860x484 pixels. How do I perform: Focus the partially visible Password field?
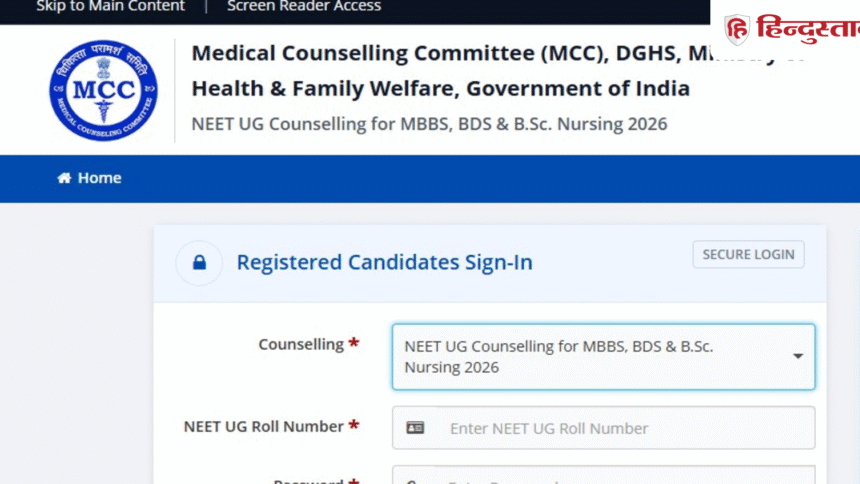pos(603,475)
